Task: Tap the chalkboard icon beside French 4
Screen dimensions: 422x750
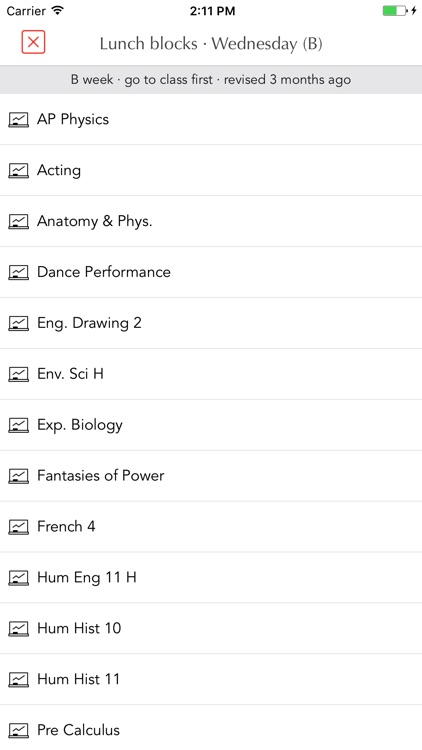Action: (x=18, y=527)
